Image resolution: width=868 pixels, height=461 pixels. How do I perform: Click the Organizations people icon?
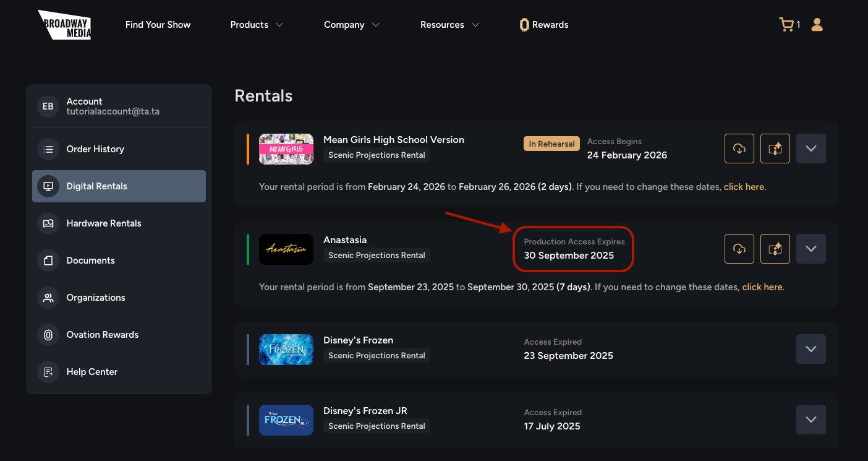click(48, 298)
